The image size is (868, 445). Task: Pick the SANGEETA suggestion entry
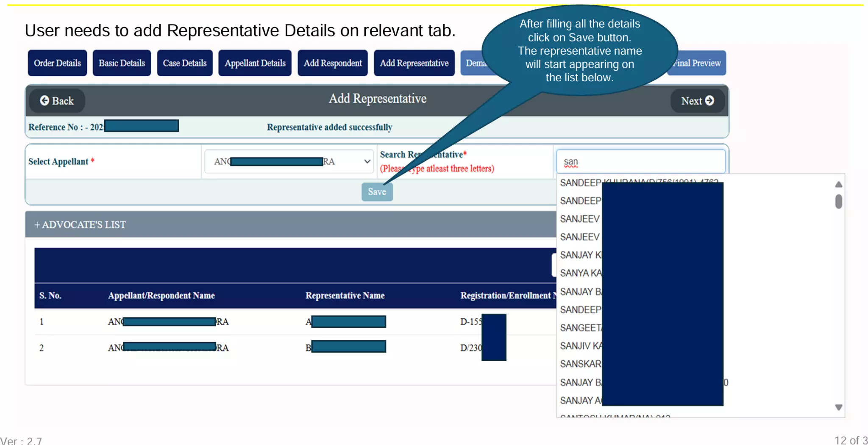[x=581, y=328]
